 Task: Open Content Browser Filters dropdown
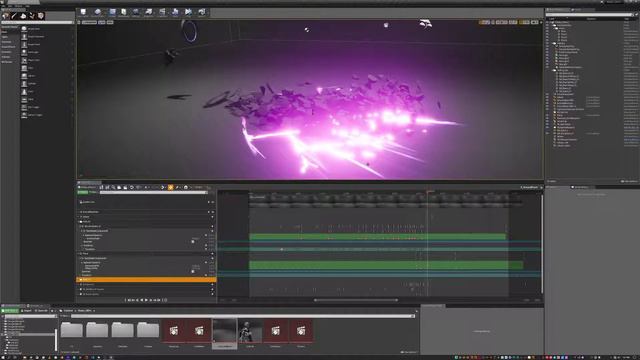(65, 316)
